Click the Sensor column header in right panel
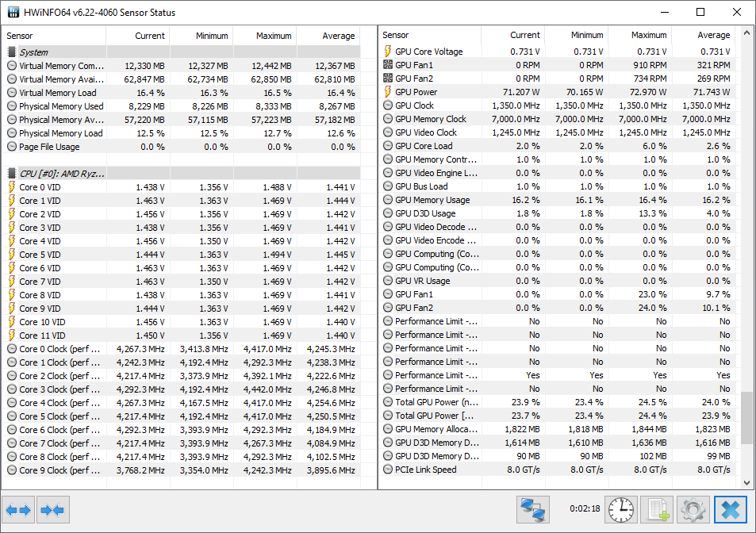Screen dimensions: 756x533 click(x=429, y=35)
